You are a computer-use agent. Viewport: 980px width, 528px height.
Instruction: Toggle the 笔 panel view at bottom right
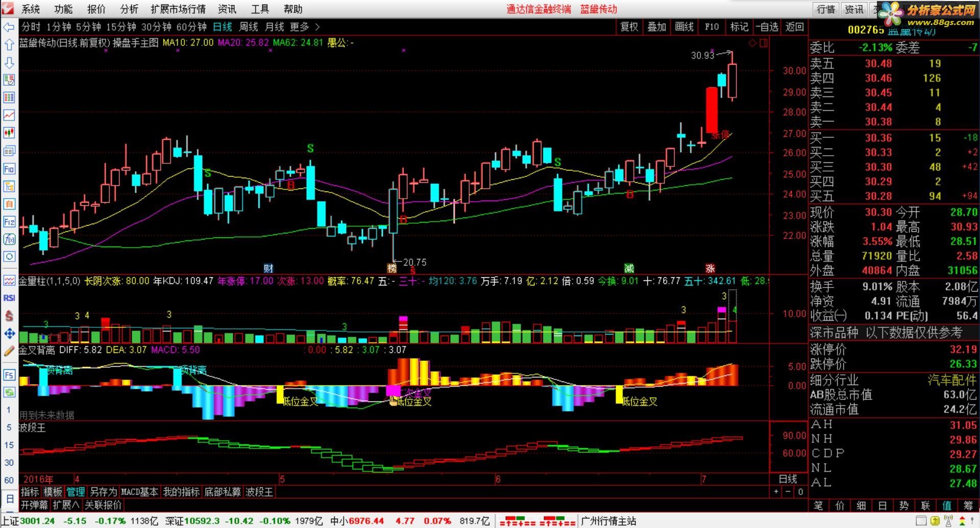[819, 506]
